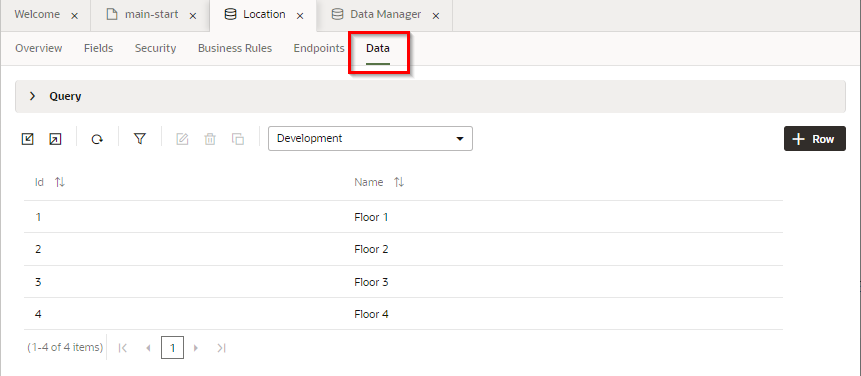This screenshot has width=861, height=376.
Task: Click page number 1 box
Action: point(172,348)
